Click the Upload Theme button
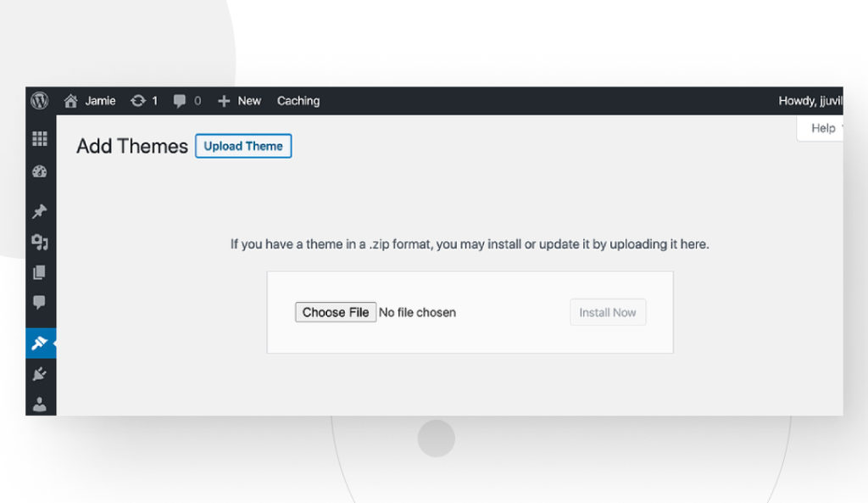 pyautogui.click(x=243, y=146)
